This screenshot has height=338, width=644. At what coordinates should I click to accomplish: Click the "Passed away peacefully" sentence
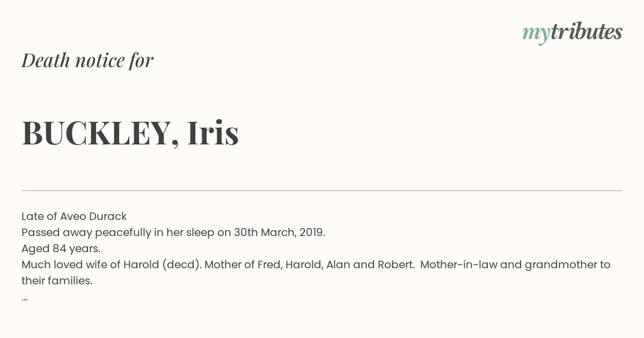[173, 233]
